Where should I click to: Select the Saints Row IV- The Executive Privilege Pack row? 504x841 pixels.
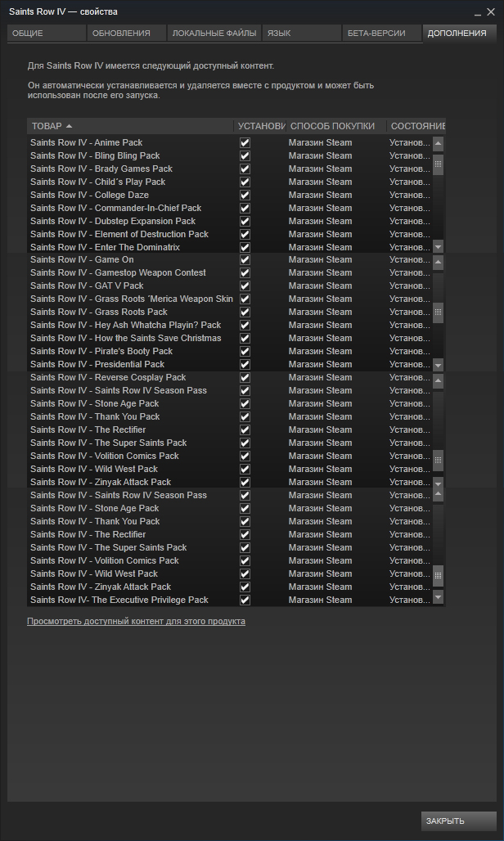point(229,600)
